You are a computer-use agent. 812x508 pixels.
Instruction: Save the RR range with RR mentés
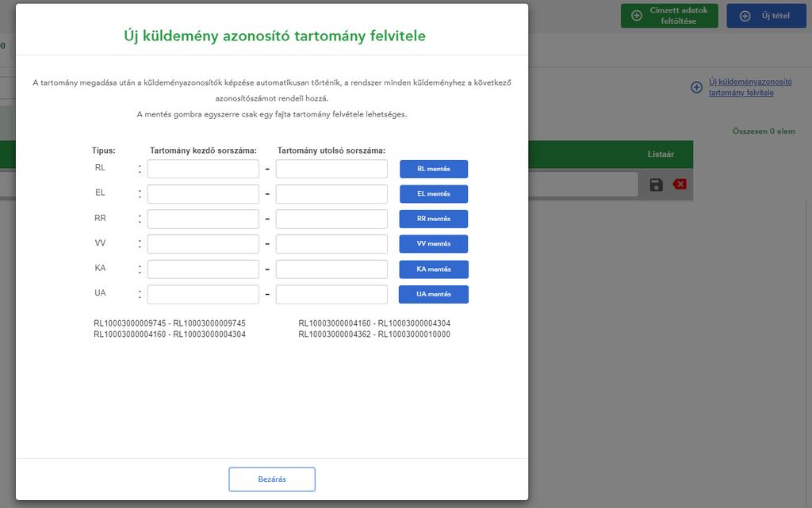tap(434, 219)
